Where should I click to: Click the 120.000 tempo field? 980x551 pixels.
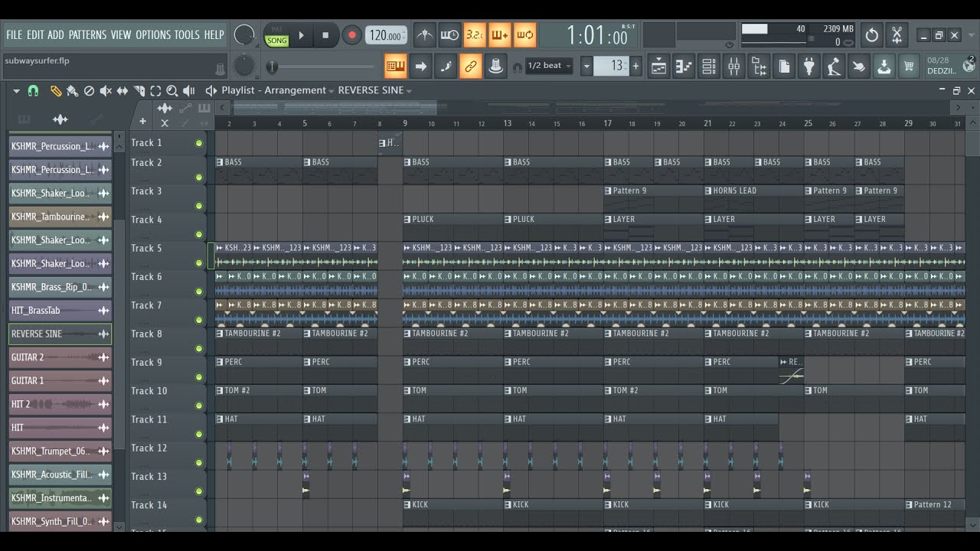(386, 35)
